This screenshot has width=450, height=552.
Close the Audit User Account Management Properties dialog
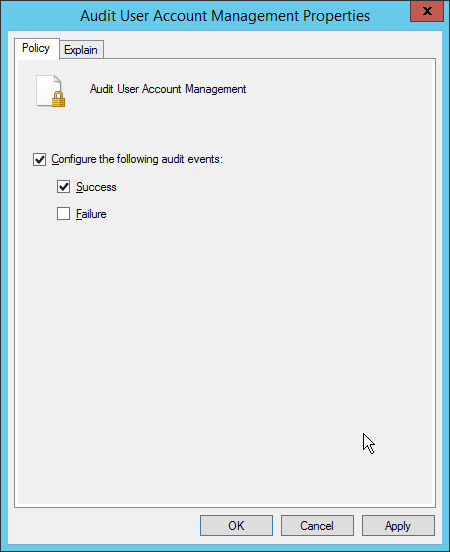tap(427, 11)
